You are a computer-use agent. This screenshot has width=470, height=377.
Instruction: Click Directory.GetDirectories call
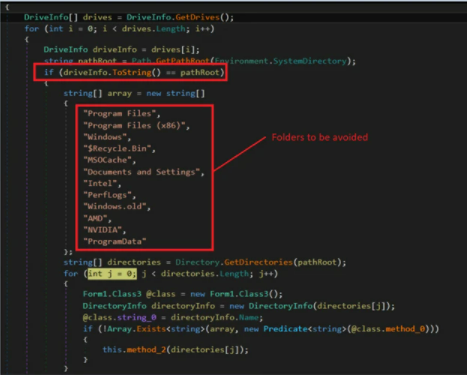[234, 262]
